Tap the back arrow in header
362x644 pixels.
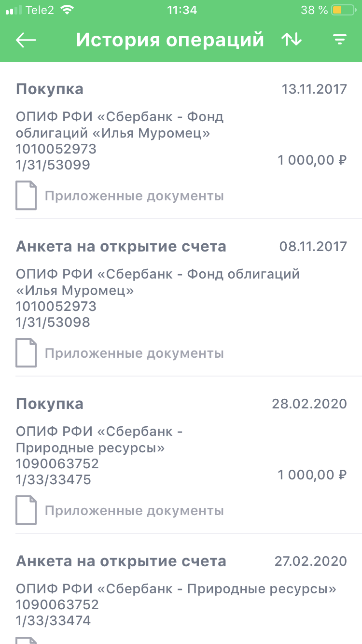[x=26, y=40]
